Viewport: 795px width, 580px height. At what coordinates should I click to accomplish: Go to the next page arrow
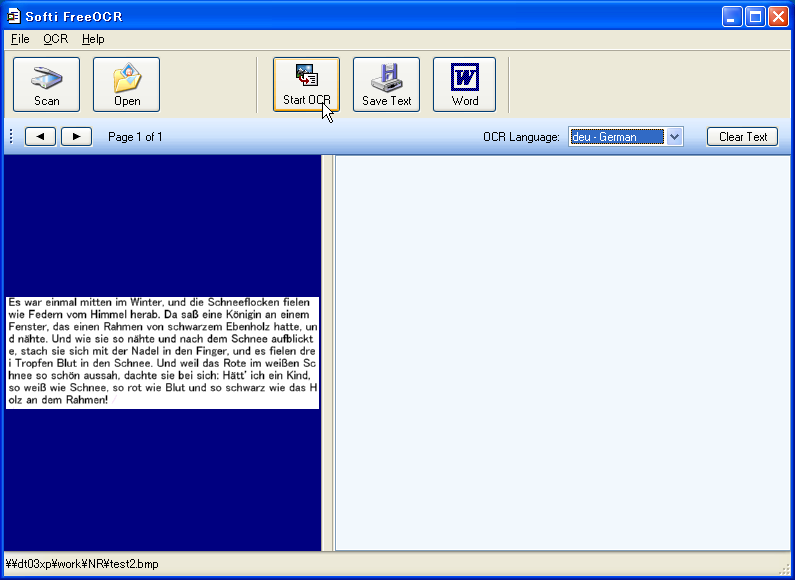tap(77, 136)
